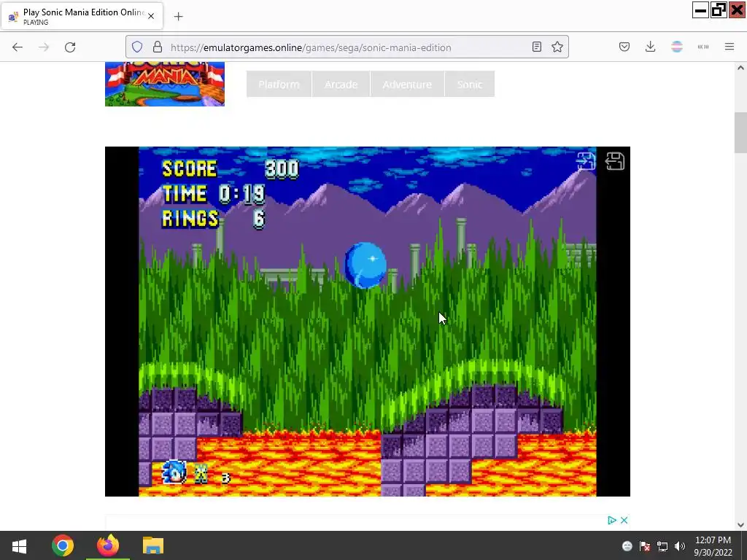Viewport: 747px width, 560px height.
Task: Open the network tray icon
Action: click(x=662, y=546)
